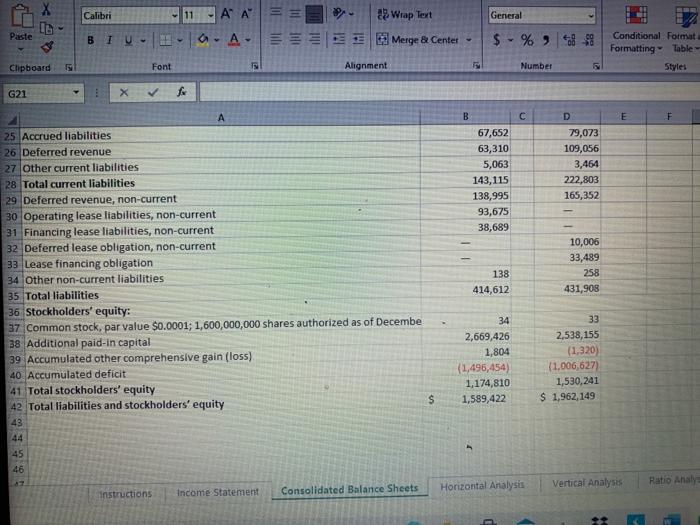Open Font Color dropdown arrow
This screenshot has width=700, height=525.
point(248,40)
